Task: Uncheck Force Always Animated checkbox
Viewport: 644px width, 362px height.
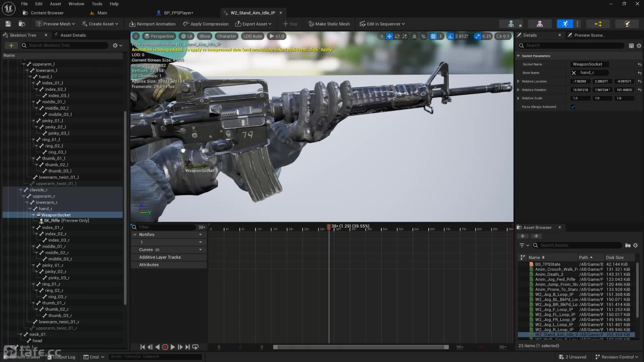Action: (x=573, y=107)
